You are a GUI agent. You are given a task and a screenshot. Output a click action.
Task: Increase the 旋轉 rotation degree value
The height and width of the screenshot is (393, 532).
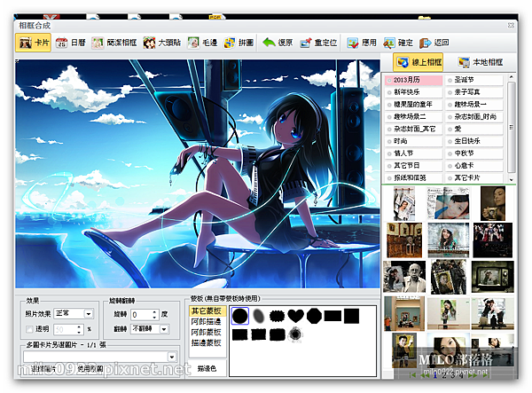click(154, 312)
